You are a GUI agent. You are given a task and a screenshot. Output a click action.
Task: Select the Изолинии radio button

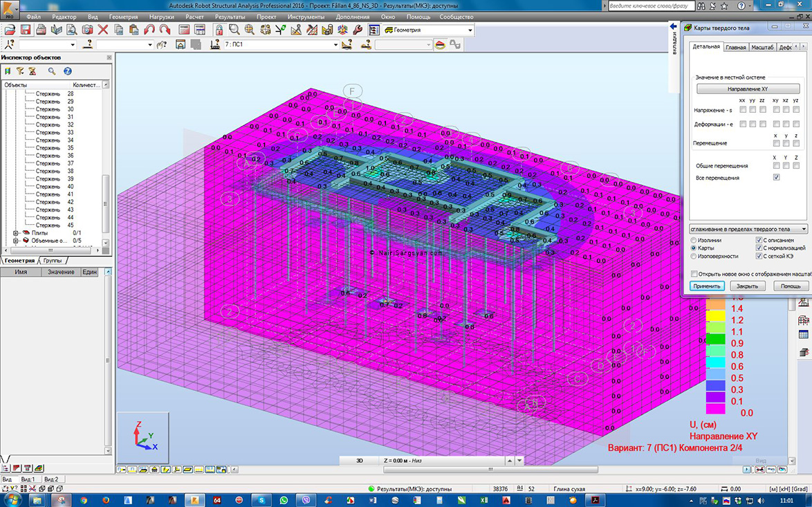pos(694,240)
